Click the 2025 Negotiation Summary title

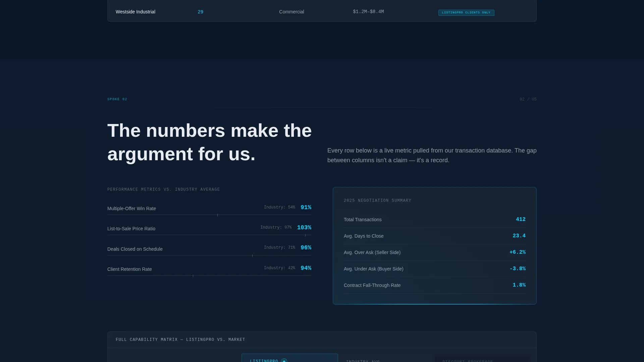tap(377, 200)
